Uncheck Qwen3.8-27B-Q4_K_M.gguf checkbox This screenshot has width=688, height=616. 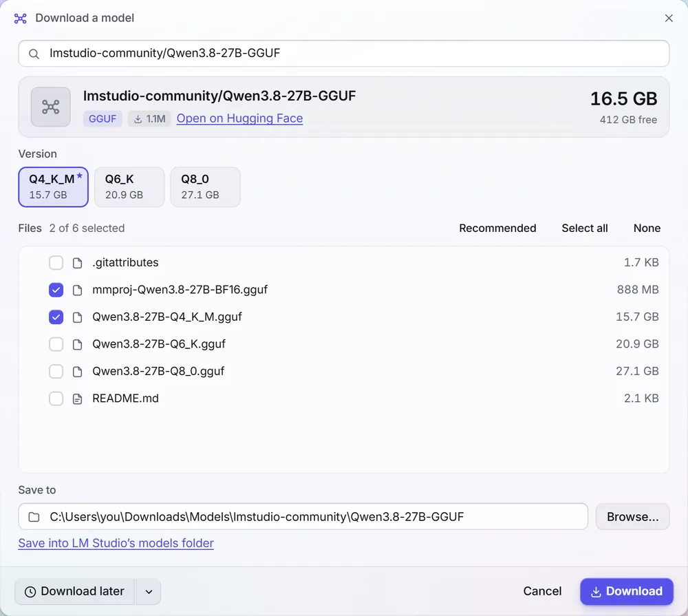coord(56,317)
